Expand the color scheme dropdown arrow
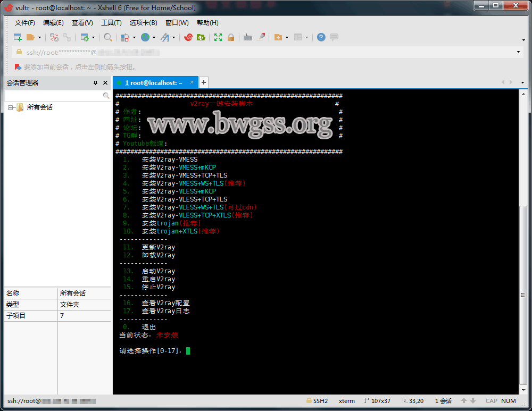This screenshot has width=532, height=411. tap(134, 37)
